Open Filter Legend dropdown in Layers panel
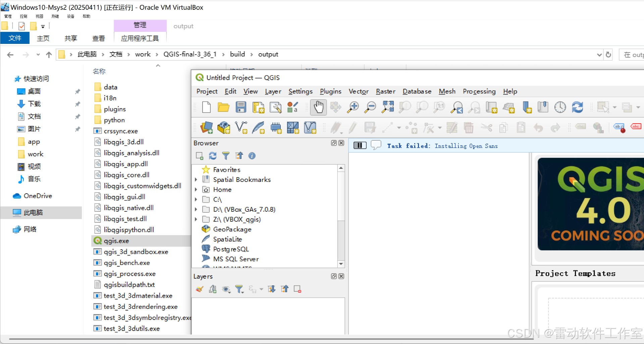Screen dimensions: 644x344 [239, 289]
